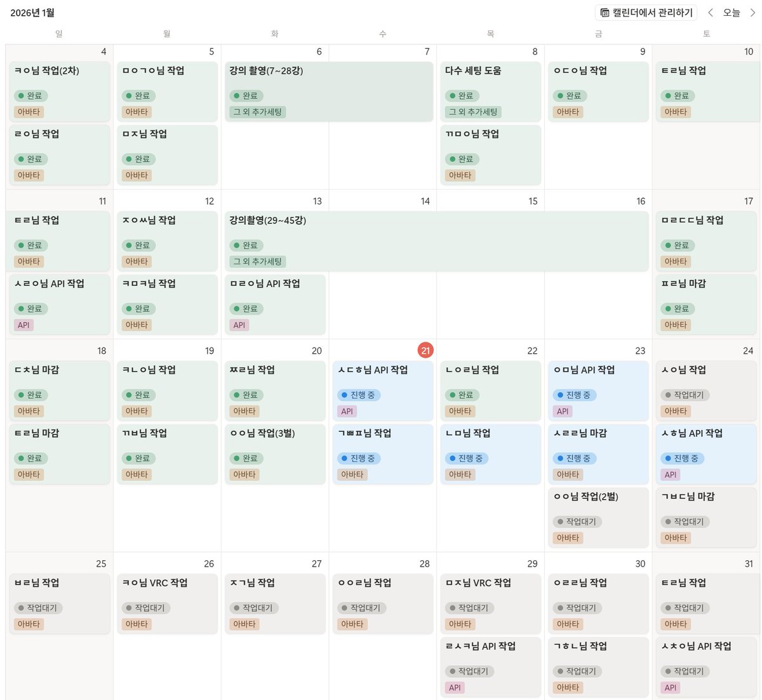
Task: Open the ㄹㅇ님 작업 card
Action: [59, 155]
